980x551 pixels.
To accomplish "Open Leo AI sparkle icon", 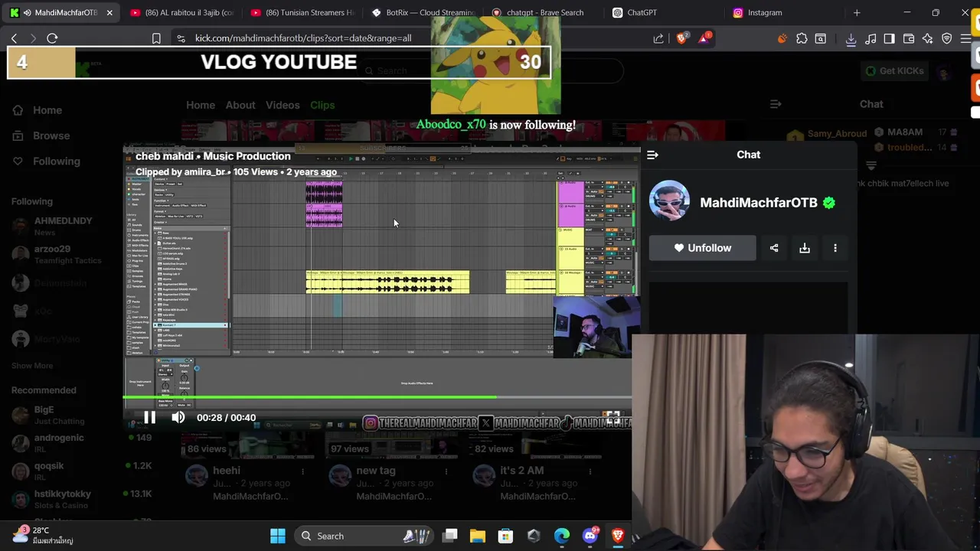I will [x=927, y=38].
